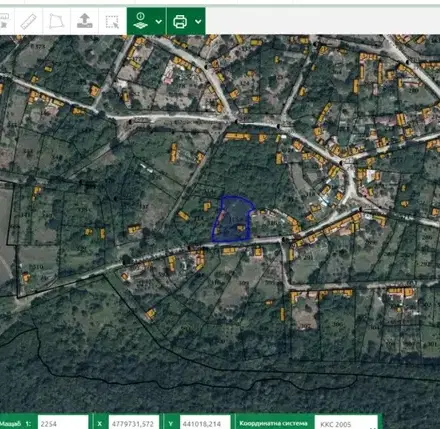Click the partially visible first toolbar tool
Viewport: 440px width, 429px height.
4,21
